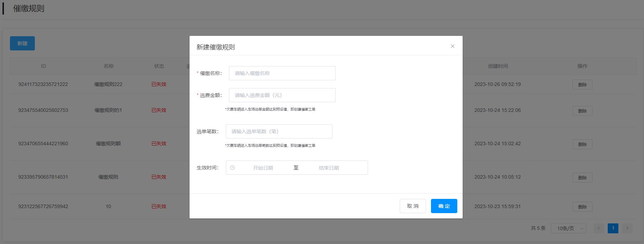644x244 pixels.
Task: Select the 结束日期 end date field
Action: coord(329,168)
